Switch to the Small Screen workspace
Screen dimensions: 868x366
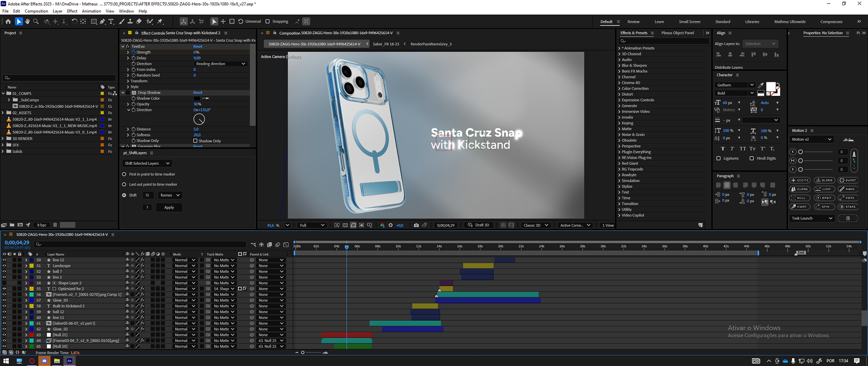[689, 22]
